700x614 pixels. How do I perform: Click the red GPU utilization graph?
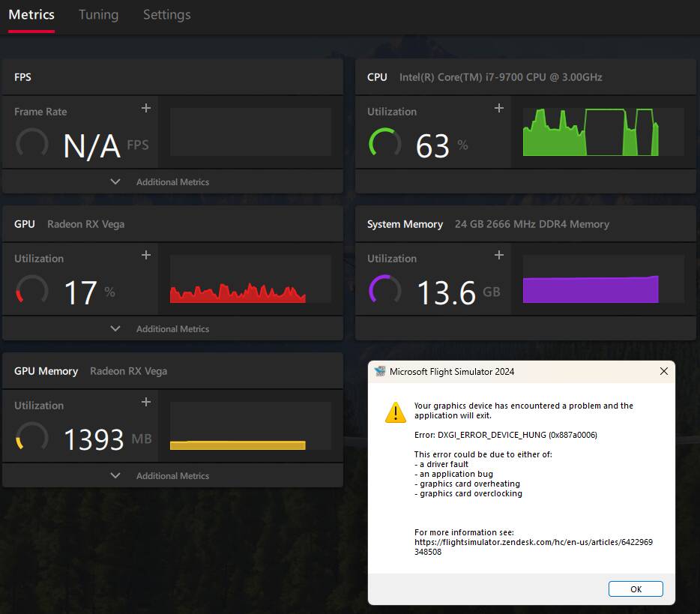point(250,279)
